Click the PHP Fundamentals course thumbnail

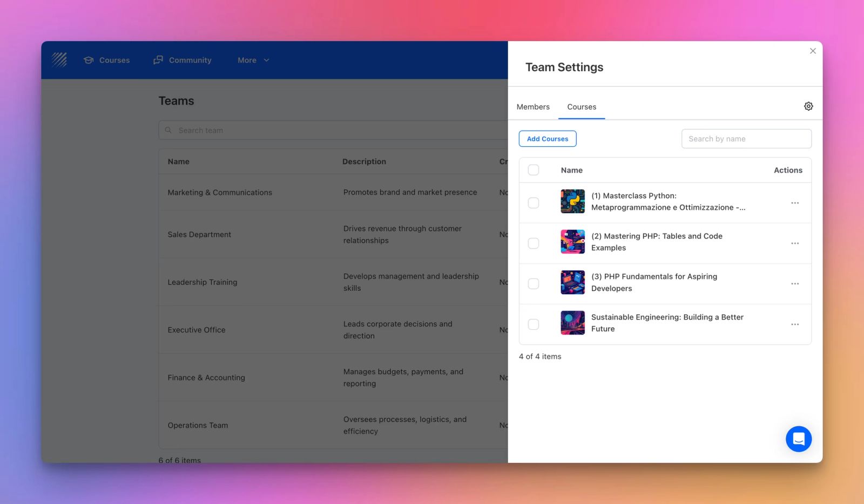572,282
